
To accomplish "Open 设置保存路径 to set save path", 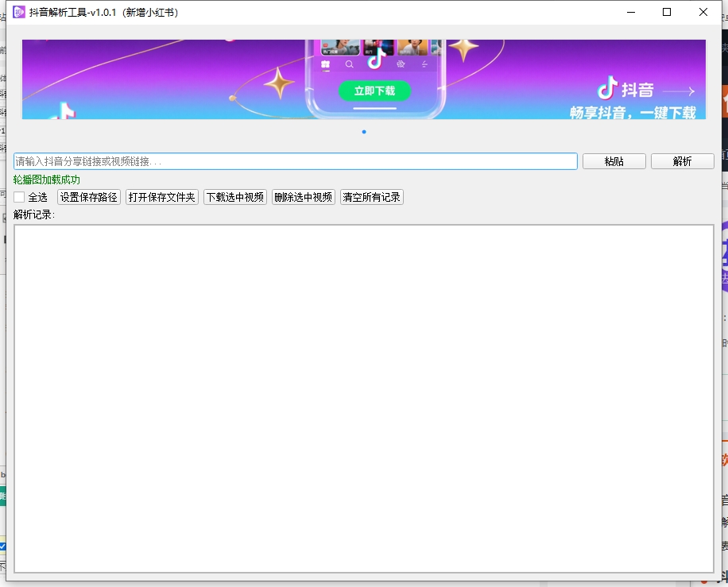I will point(89,196).
